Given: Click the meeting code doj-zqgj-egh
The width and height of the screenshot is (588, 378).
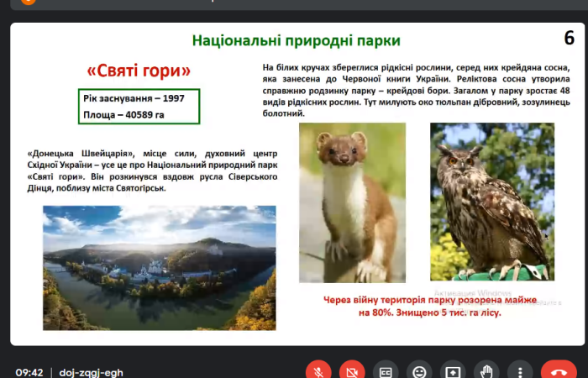Looking at the screenshot, I should (93, 371).
